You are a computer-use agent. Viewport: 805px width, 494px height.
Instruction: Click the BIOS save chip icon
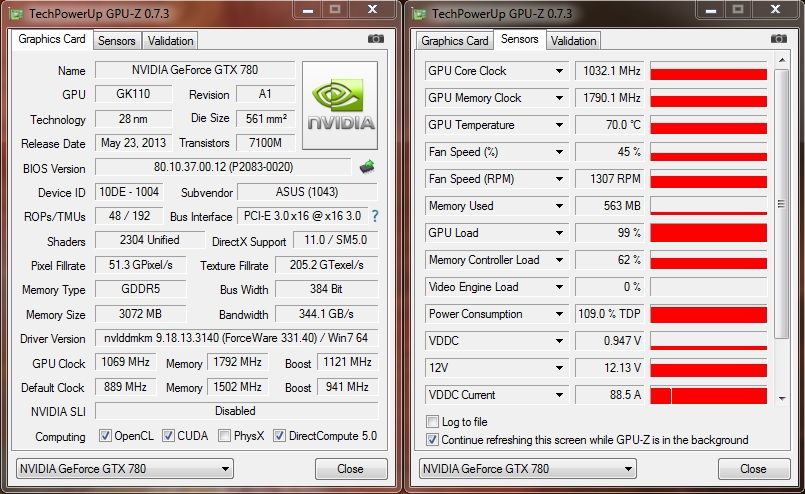(x=367, y=167)
